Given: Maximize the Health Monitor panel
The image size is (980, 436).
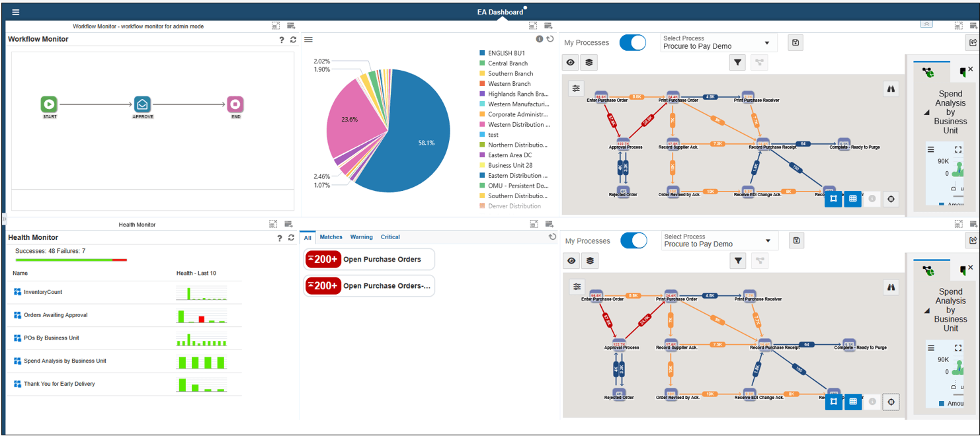Looking at the screenshot, I should coord(273,225).
